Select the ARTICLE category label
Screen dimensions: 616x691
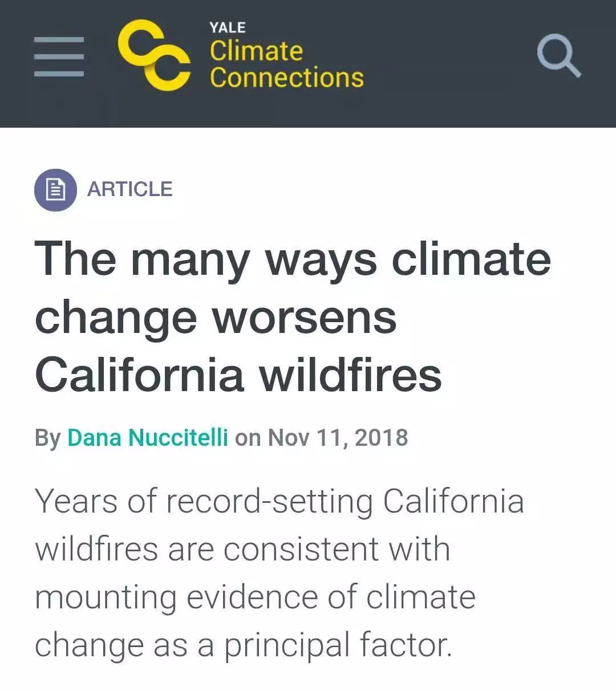(129, 189)
